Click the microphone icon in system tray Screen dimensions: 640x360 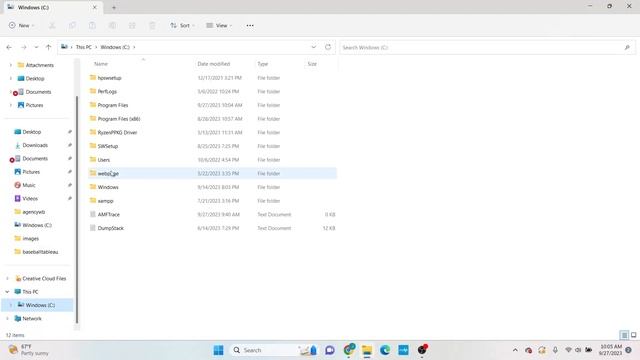tap(555, 350)
